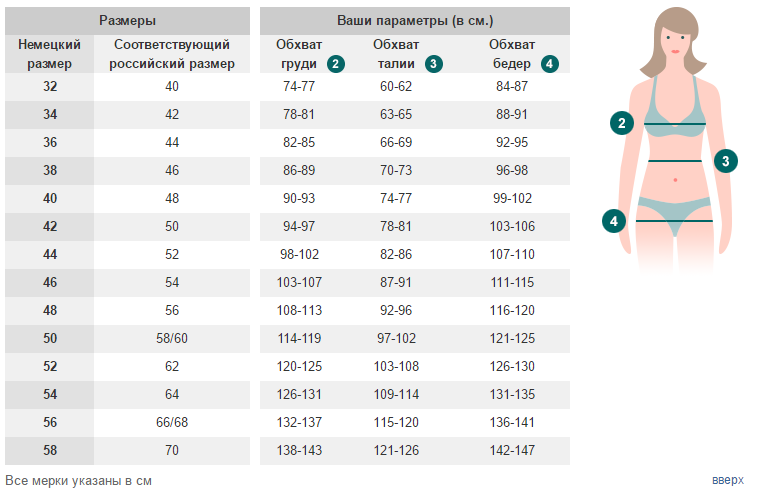The width and height of the screenshot is (763, 493).
Task: Click the number 2 badge beside Обхват груди
Action: coord(336,64)
